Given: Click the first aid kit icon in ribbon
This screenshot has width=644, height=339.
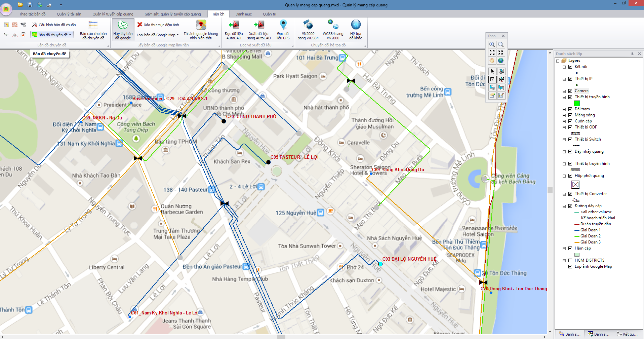Looking at the screenshot, I should tap(23, 35).
